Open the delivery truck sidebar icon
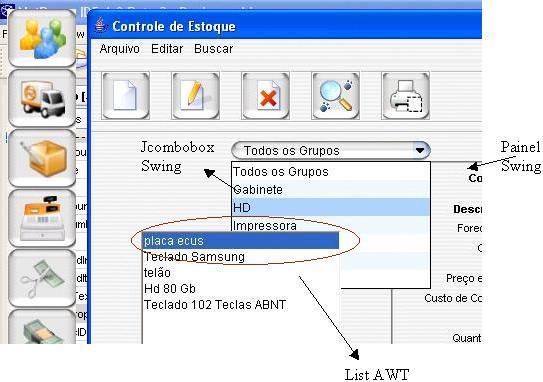The image size is (543, 382). tap(42, 98)
